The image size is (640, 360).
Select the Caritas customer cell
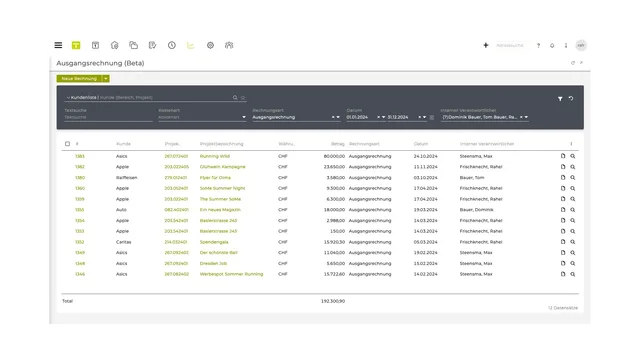tap(124, 242)
